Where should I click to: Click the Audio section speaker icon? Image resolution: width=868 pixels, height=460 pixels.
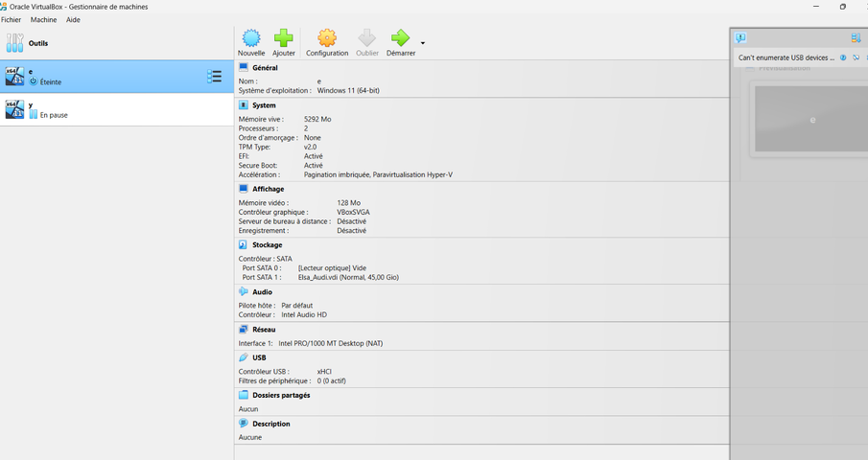(243, 291)
